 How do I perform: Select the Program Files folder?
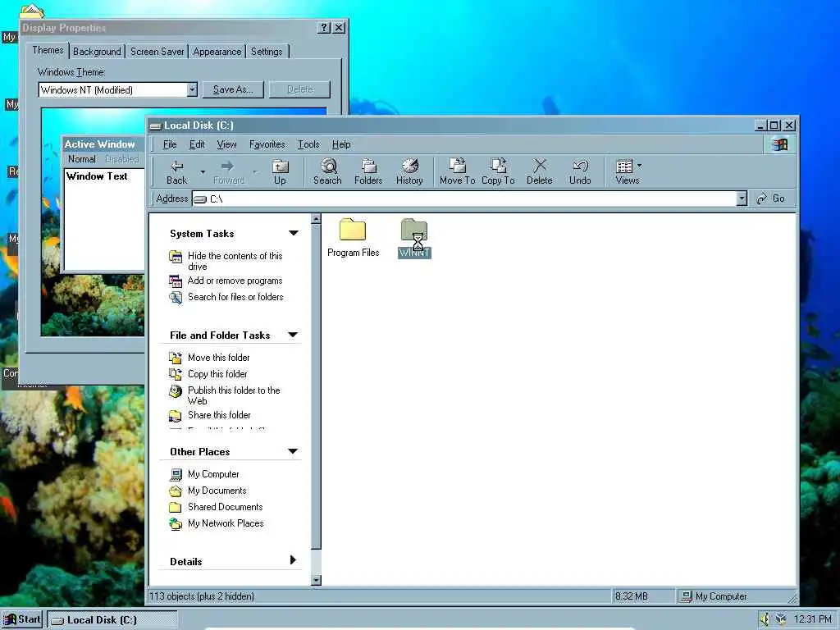pos(353,238)
